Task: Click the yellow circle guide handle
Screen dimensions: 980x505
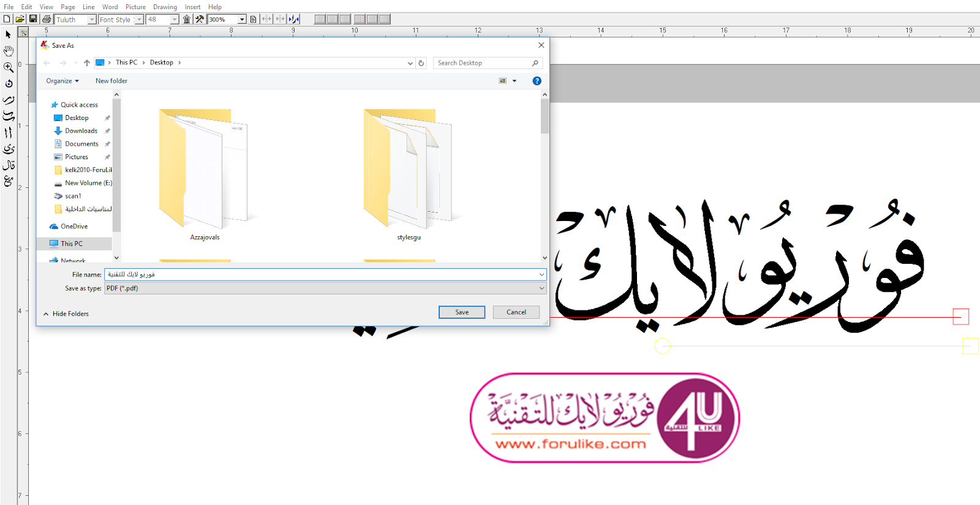Action: coord(662,346)
